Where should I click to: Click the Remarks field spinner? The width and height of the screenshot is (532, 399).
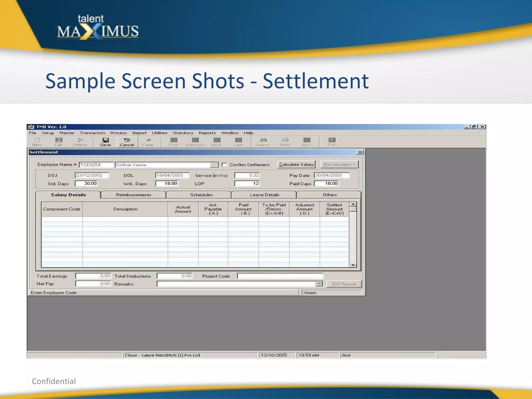(x=319, y=284)
